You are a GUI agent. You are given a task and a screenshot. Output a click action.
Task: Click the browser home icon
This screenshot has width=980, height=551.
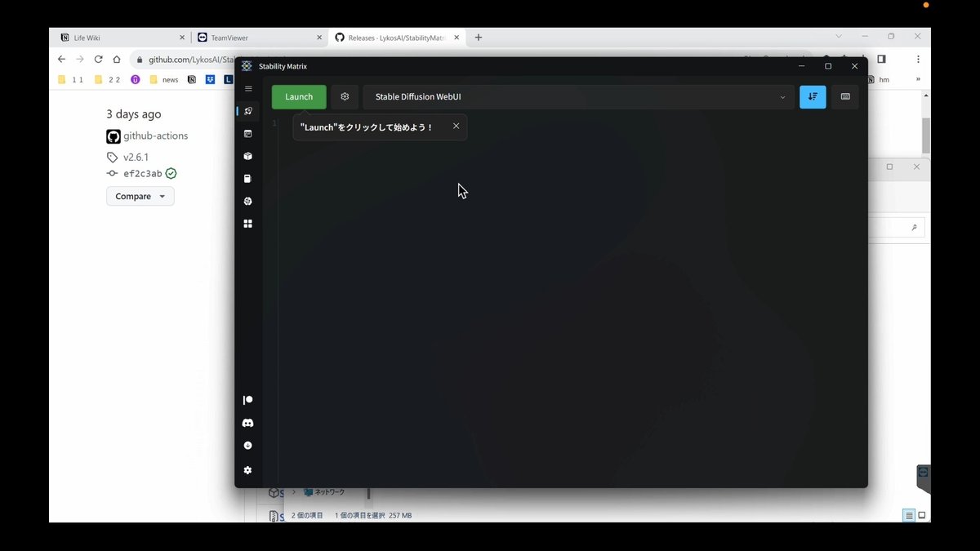pos(117,60)
